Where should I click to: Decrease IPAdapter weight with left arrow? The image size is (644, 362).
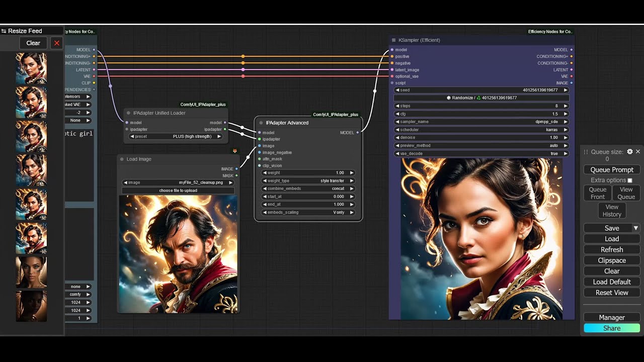[265, 173]
